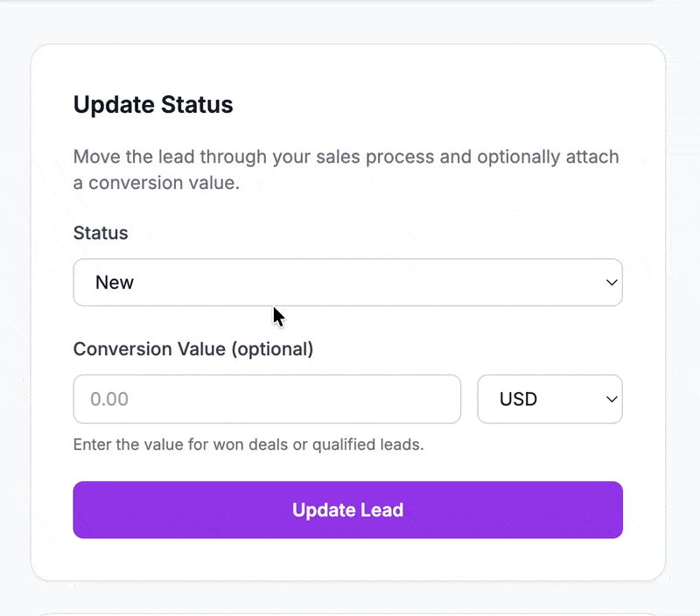
Task: Select the sales process description text
Action: coord(346,169)
